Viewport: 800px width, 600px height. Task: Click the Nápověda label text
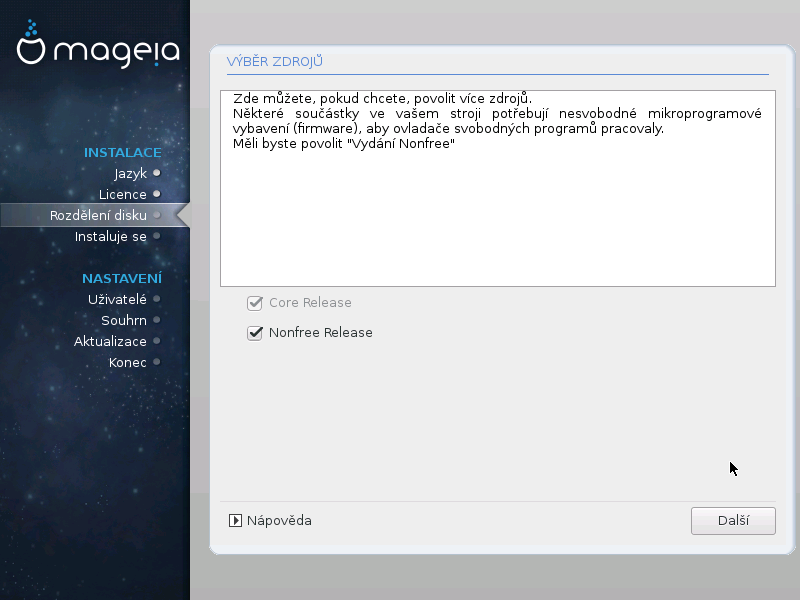tap(279, 520)
